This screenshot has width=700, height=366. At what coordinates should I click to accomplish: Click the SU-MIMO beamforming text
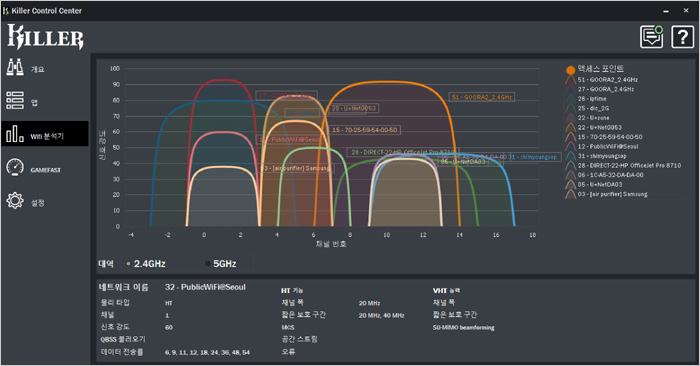point(463,328)
